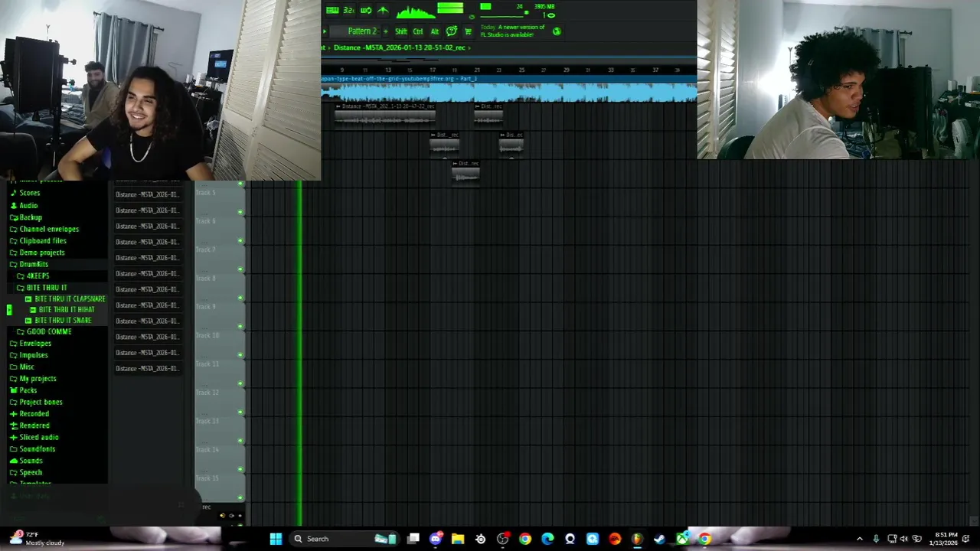
Task: Mute Track 15 with its green dot
Action: [x=240, y=497]
